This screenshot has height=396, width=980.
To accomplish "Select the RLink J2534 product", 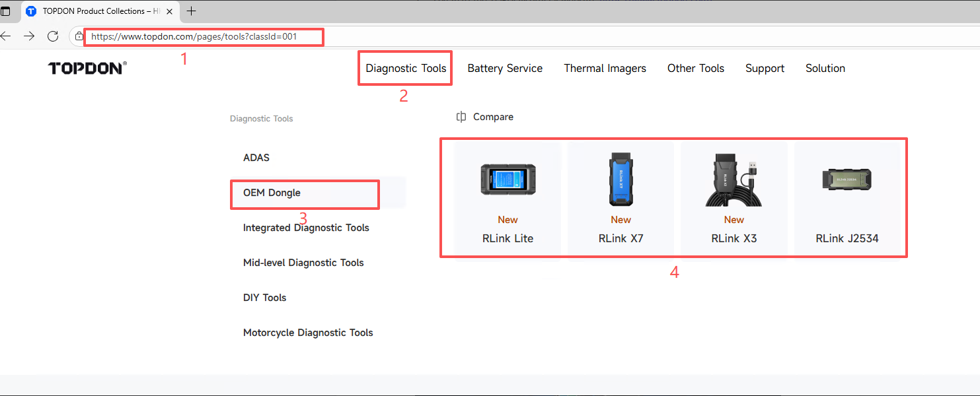I will [847, 198].
